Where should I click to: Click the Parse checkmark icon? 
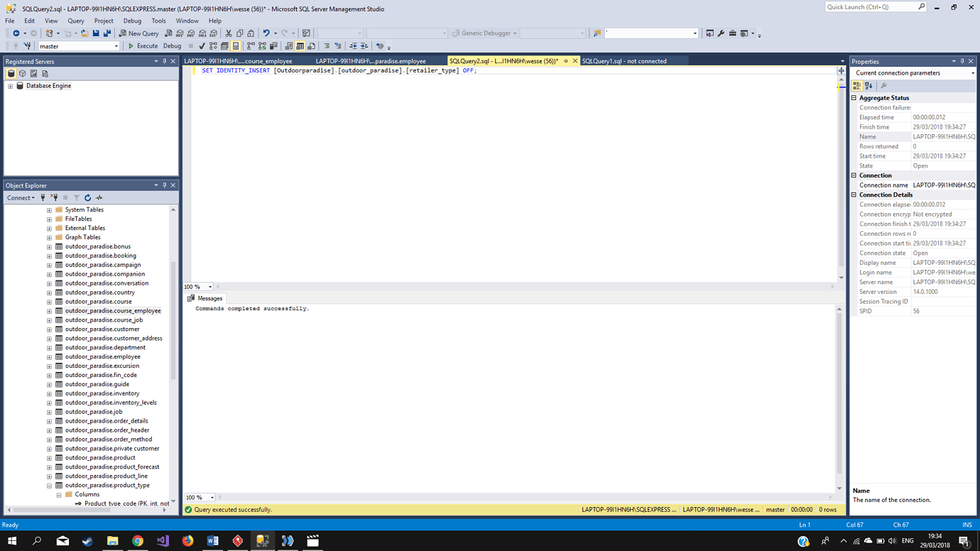tap(202, 46)
